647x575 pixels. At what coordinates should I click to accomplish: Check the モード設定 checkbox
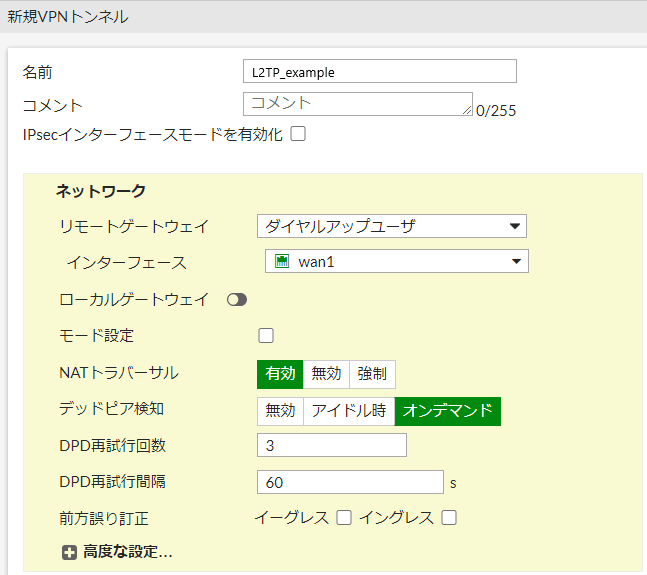pyautogui.click(x=266, y=335)
